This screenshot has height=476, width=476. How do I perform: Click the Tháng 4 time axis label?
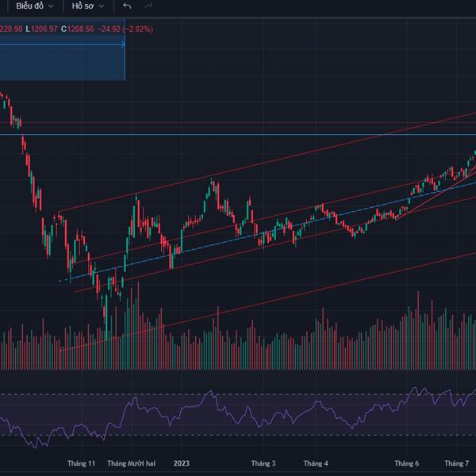316,463
